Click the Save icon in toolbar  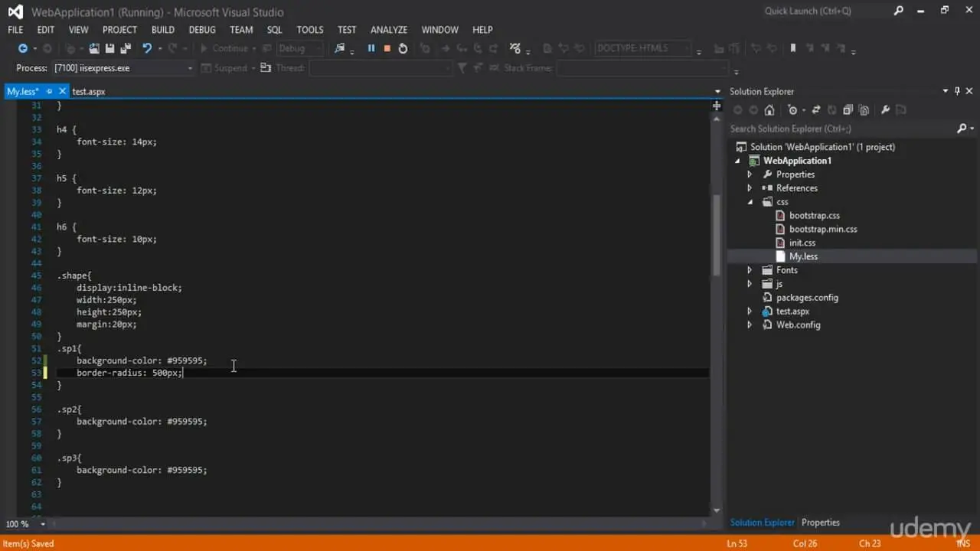coord(110,48)
